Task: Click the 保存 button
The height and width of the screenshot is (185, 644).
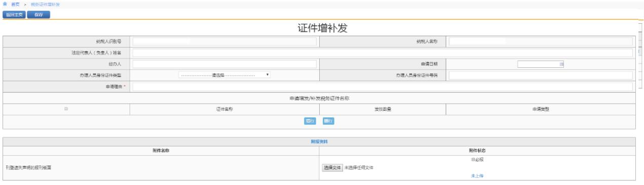Action: [x=39, y=15]
